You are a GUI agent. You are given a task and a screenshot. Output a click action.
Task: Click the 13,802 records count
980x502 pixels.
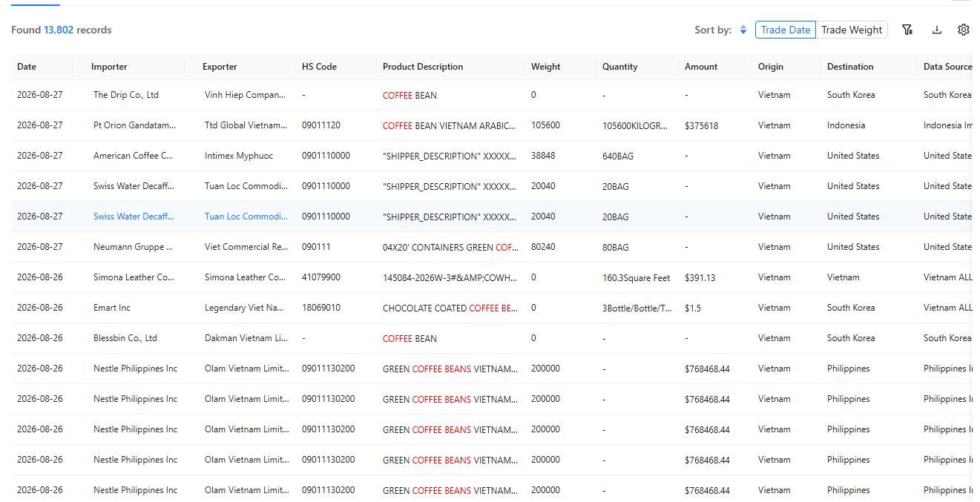[59, 30]
